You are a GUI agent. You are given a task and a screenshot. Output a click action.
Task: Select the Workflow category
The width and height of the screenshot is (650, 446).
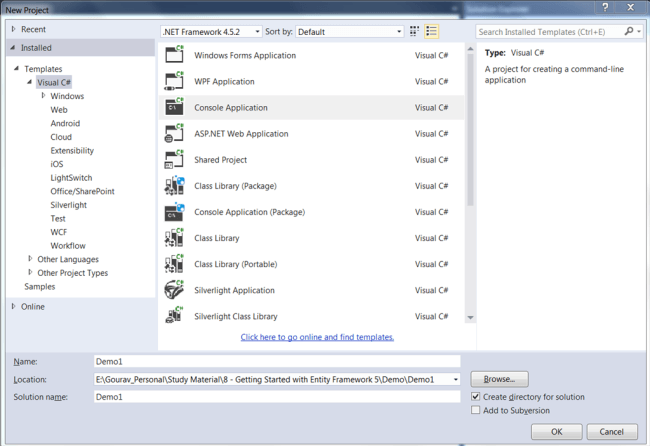click(68, 246)
